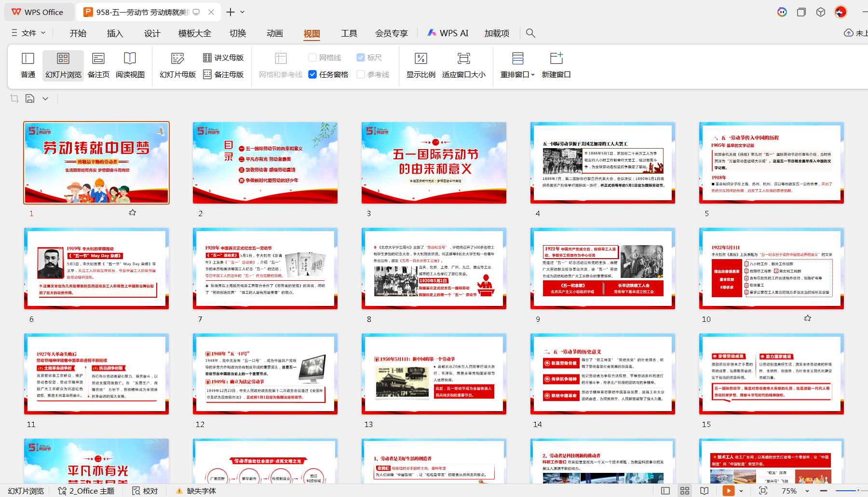
Task: Click the crop icon in quick toolbar
Action: [14, 98]
